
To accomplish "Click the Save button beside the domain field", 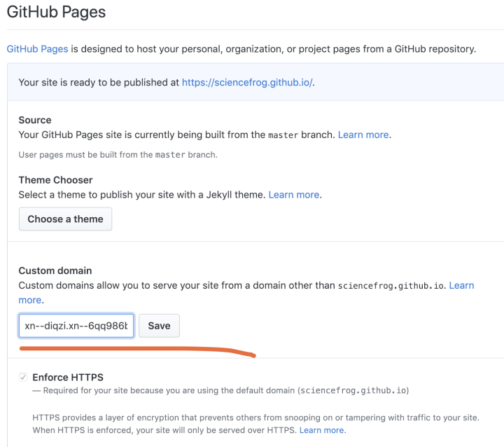I will coord(159,326).
